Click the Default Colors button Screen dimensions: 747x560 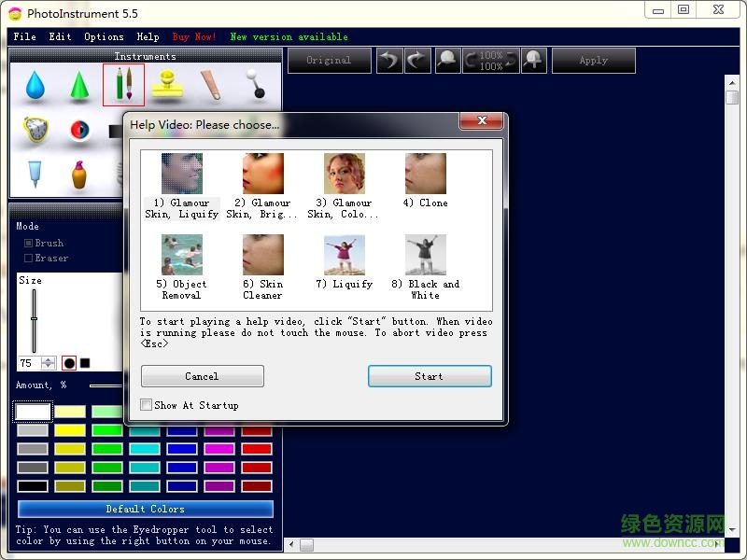[x=146, y=509]
